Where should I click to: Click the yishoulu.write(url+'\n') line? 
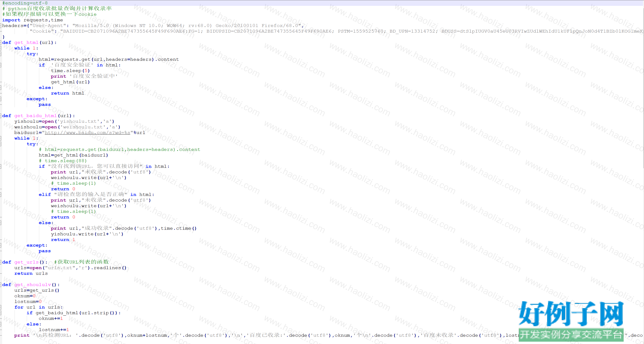coord(87,234)
